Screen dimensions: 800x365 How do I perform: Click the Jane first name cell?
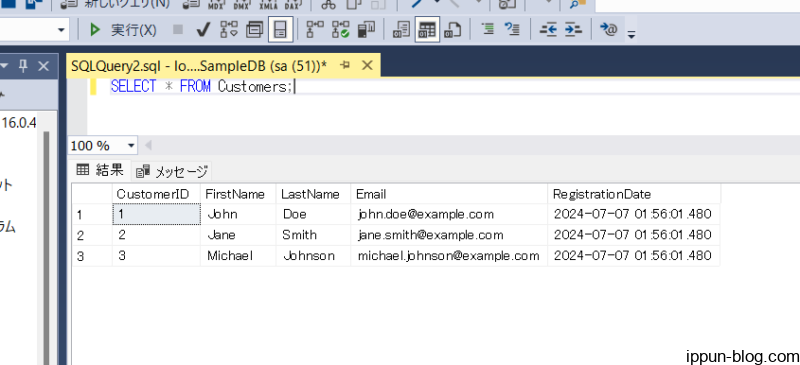238,235
